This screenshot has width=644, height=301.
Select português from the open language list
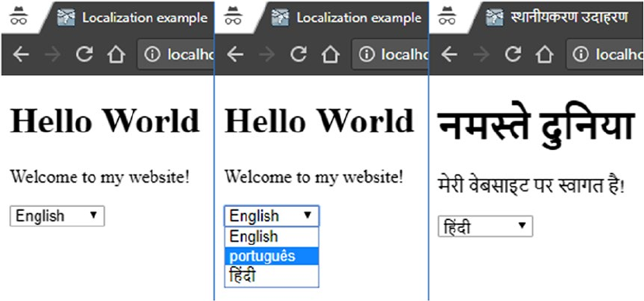(271, 256)
